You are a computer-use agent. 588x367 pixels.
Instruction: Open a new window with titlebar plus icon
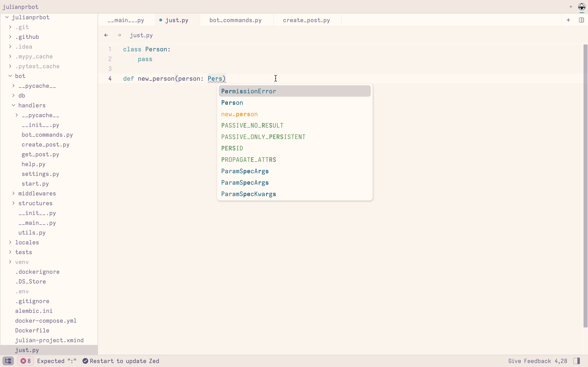tap(570, 7)
